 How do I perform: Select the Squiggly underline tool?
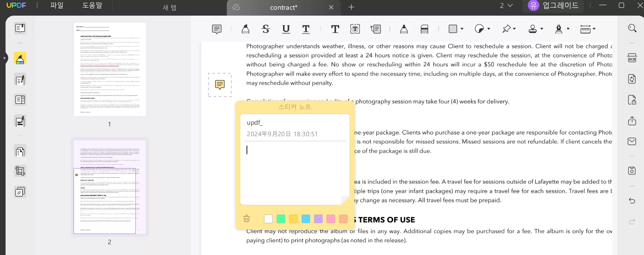306,29
